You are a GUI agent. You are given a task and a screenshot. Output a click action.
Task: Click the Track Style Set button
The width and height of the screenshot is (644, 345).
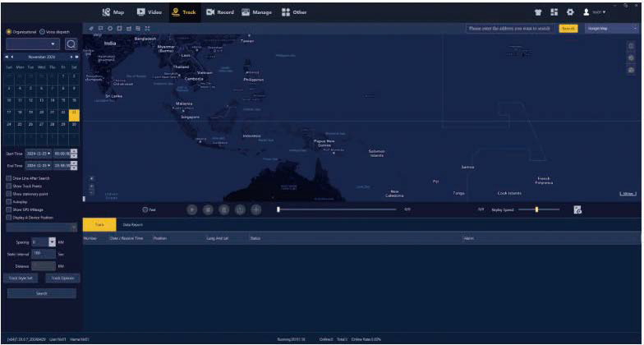coord(22,278)
